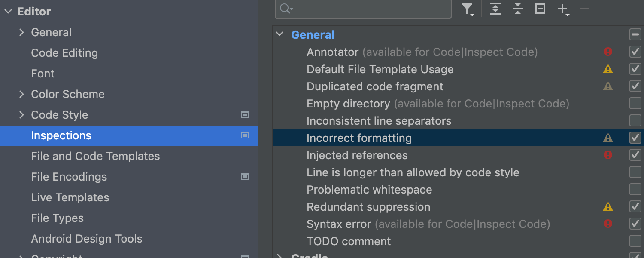Click the error severity icon for Annotator
The height and width of the screenshot is (258, 644).
pos(608,52)
